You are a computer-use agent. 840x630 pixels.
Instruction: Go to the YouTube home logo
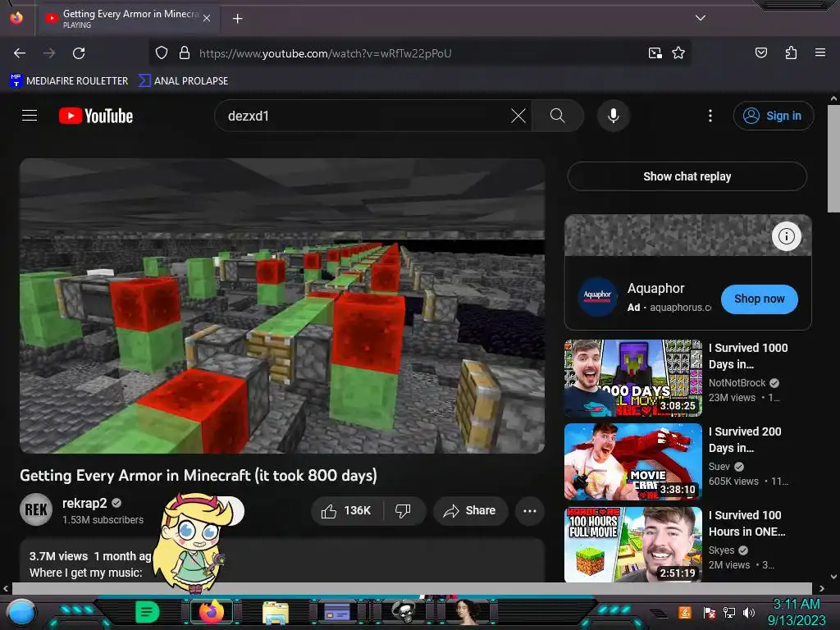pos(96,116)
